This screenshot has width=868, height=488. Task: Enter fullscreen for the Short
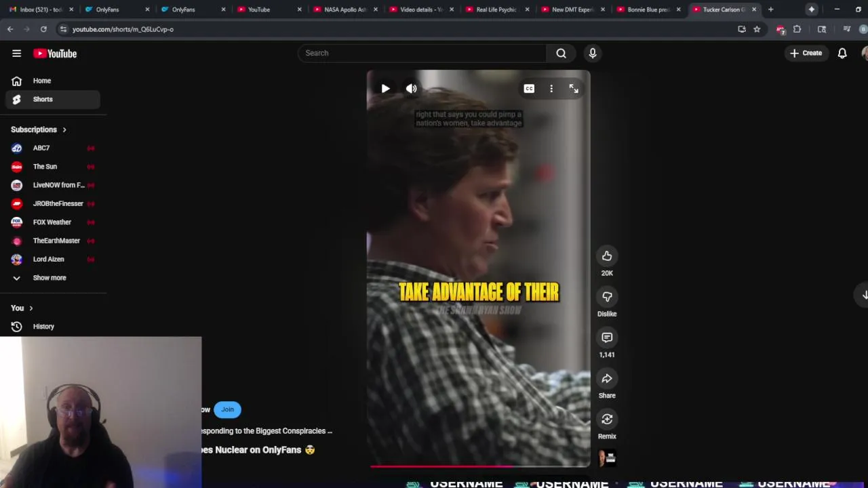(574, 89)
